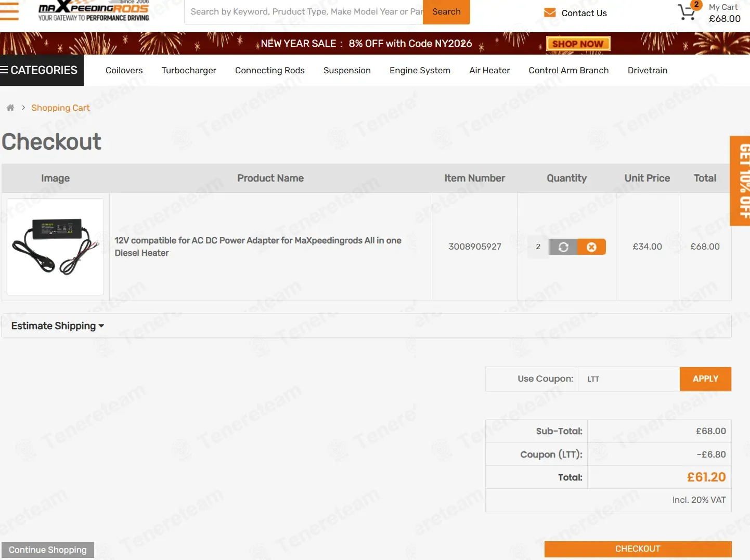This screenshot has width=750, height=560.
Task: Click the Quantity column header
Action: [x=566, y=178]
